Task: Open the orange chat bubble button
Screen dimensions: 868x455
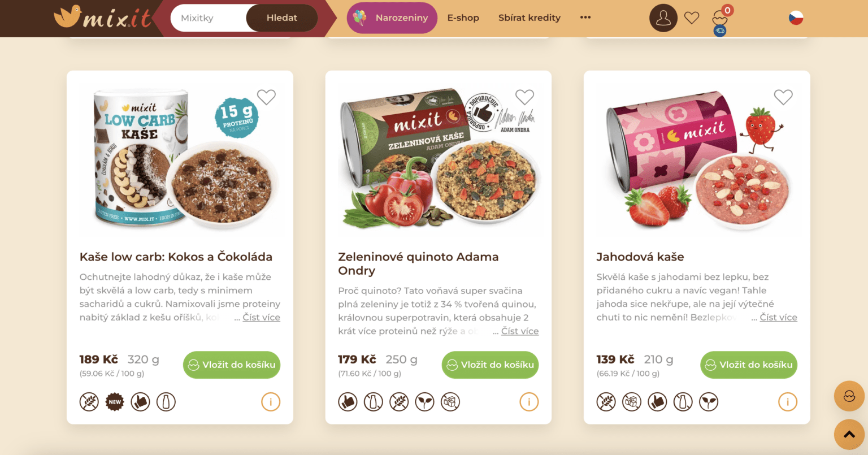Action: pyautogui.click(x=849, y=396)
